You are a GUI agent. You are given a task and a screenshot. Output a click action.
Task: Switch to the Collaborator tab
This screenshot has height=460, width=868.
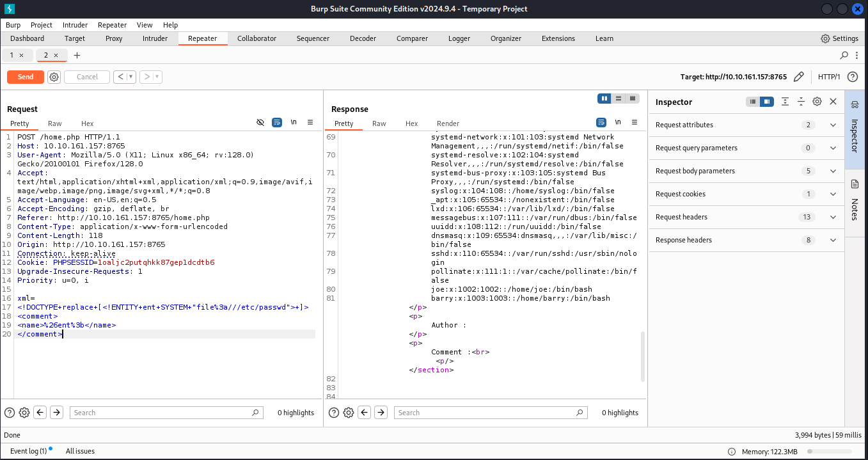point(256,38)
